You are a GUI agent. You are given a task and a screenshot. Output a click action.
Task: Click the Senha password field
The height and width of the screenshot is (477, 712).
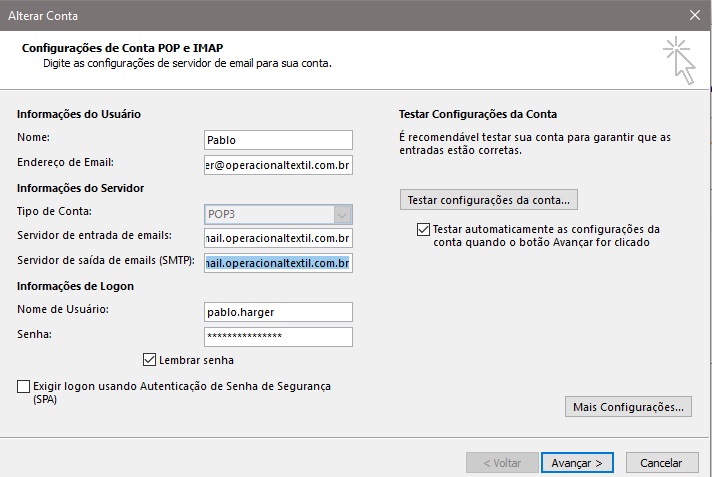pos(278,337)
